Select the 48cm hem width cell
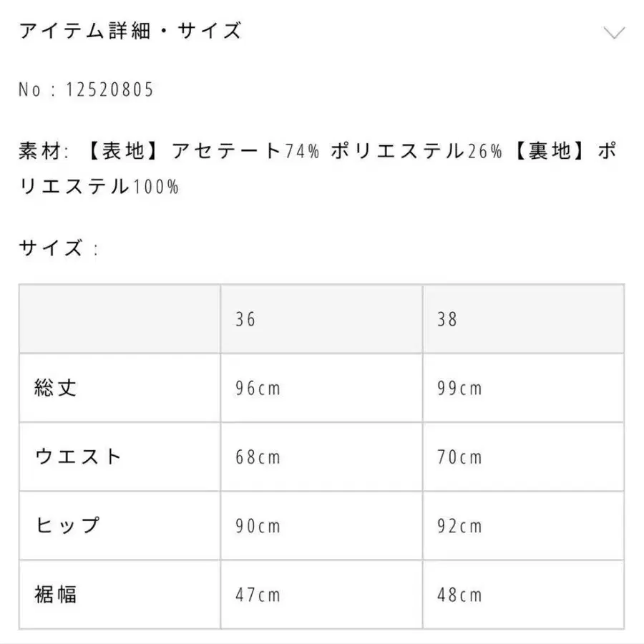 [x=459, y=594]
